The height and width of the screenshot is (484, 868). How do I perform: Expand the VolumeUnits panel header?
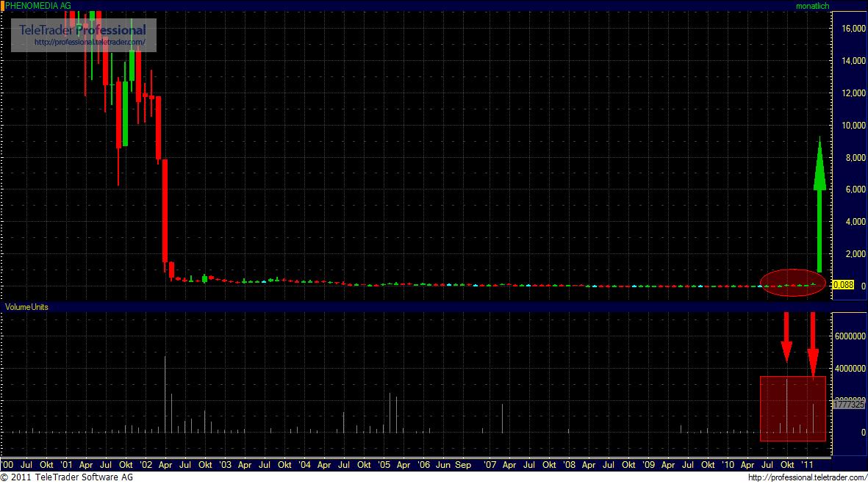click(26, 307)
